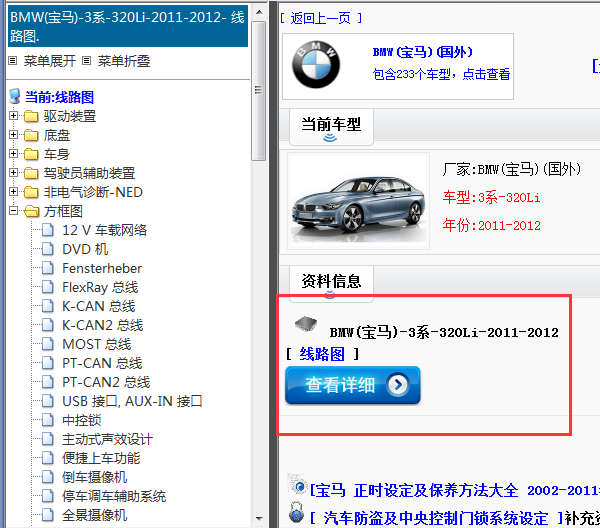Screen dimensions: 600x528
Task: Expand the 驱动装置 tree node
Action: click(x=13, y=116)
